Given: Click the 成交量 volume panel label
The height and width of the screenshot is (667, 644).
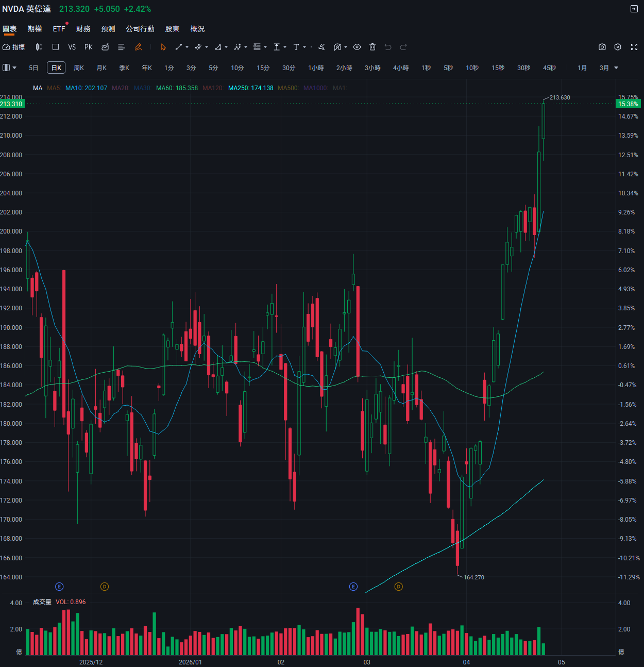Looking at the screenshot, I should click(x=42, y=602).
